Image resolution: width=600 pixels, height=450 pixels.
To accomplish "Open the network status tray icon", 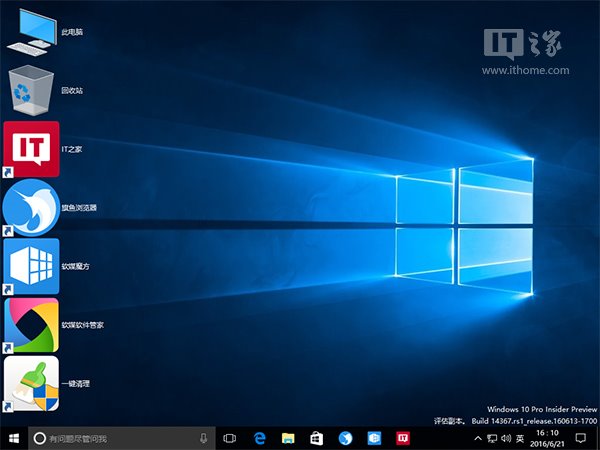I will (491, 438).
